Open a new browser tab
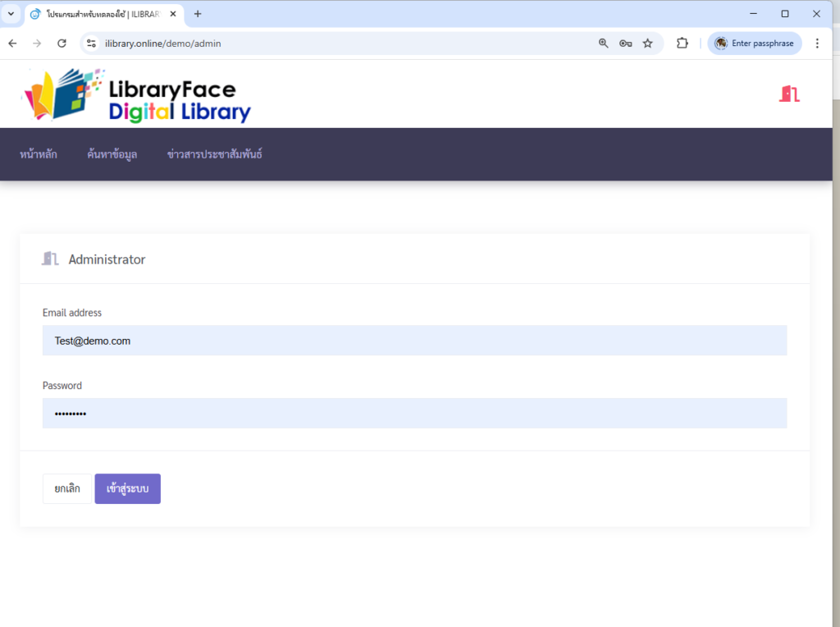Image resolution: width=840 pixels, height=627 pixels. (198, 14)
